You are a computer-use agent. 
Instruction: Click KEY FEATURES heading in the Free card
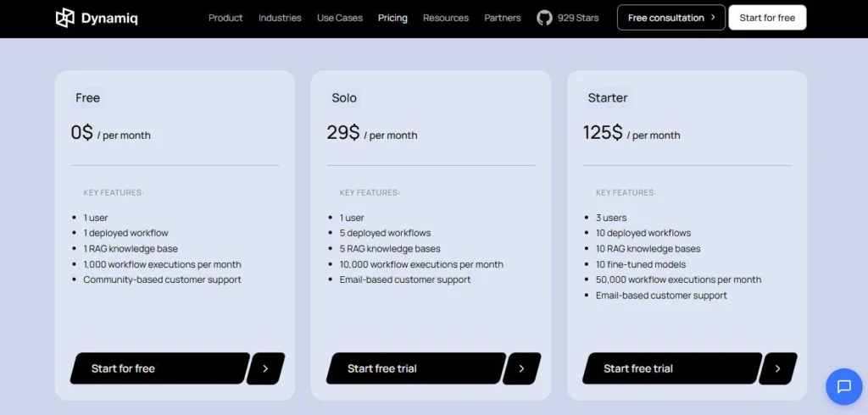[114, 192]
